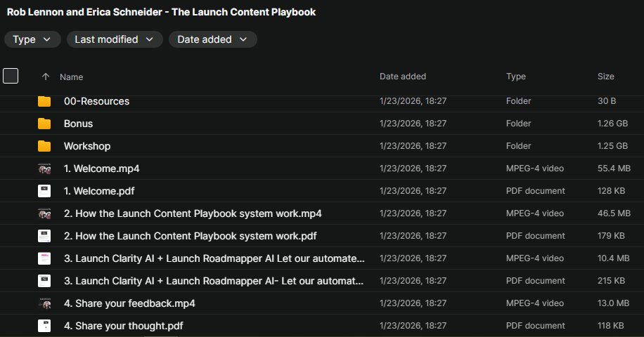Open the 00-Resources folder icon

point(44,101)
